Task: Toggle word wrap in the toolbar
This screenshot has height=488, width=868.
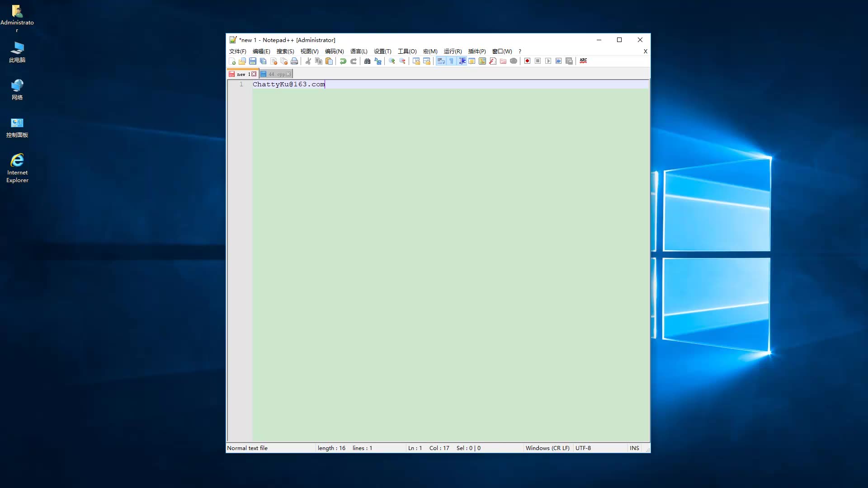Action: pos(441,61)
